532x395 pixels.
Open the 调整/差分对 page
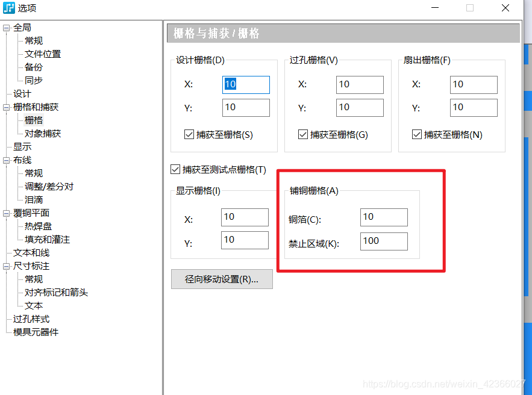(49, 187)
